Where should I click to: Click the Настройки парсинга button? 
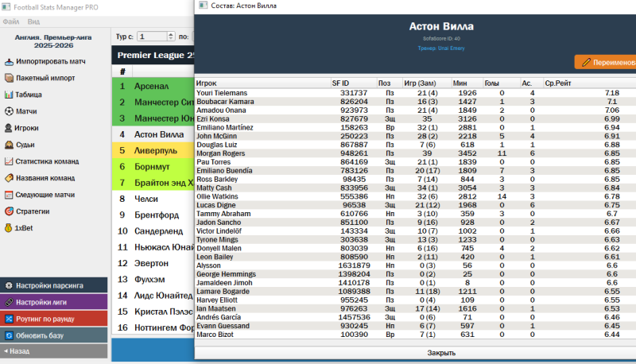click(54, 285)
